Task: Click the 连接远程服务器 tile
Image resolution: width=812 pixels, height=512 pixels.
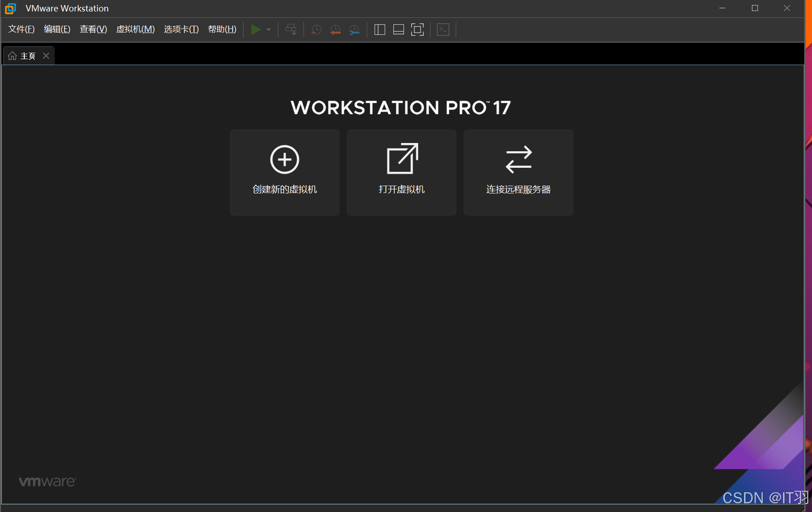Action: point(519,172)
